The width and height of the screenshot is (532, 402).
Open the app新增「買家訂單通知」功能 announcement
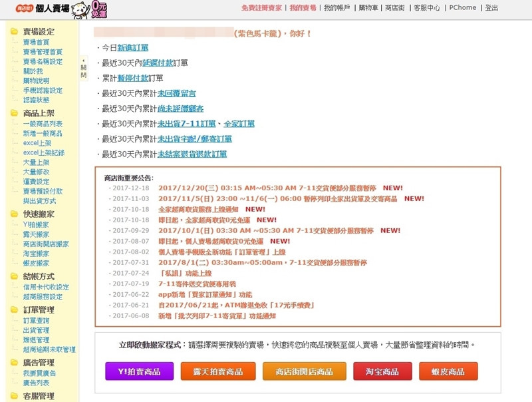click(x=205, y=295)
